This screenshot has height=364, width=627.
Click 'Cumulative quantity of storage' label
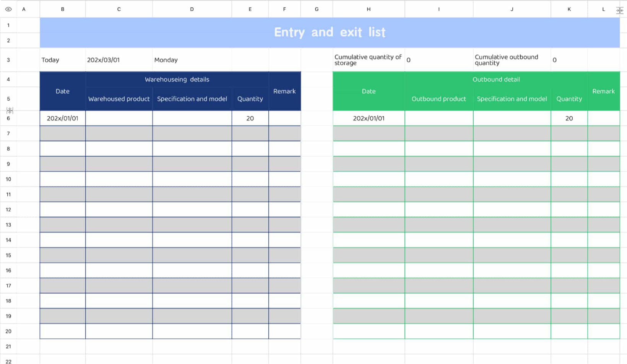(x=369, y=60)
